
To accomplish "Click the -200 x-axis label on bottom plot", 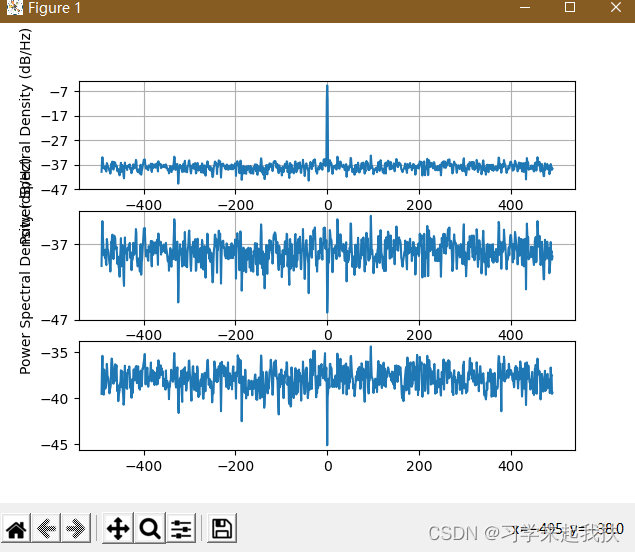I will coord(236,466).
